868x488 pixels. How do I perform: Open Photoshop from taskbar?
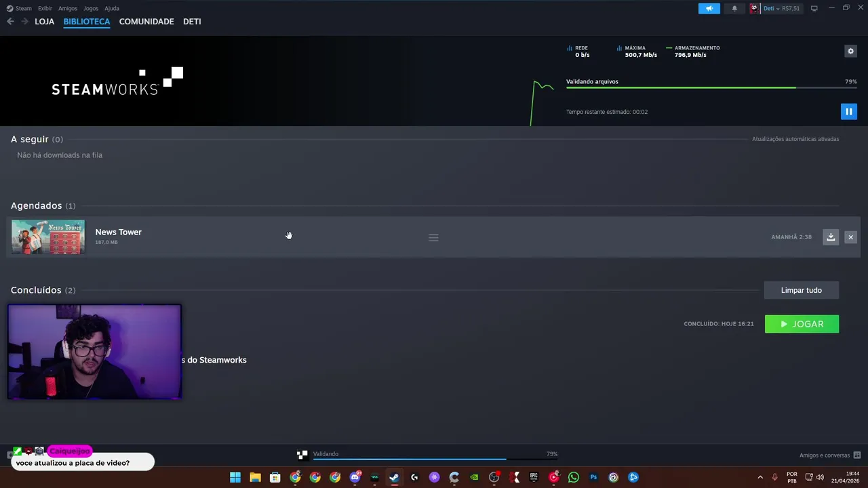[x=593, y=477]
